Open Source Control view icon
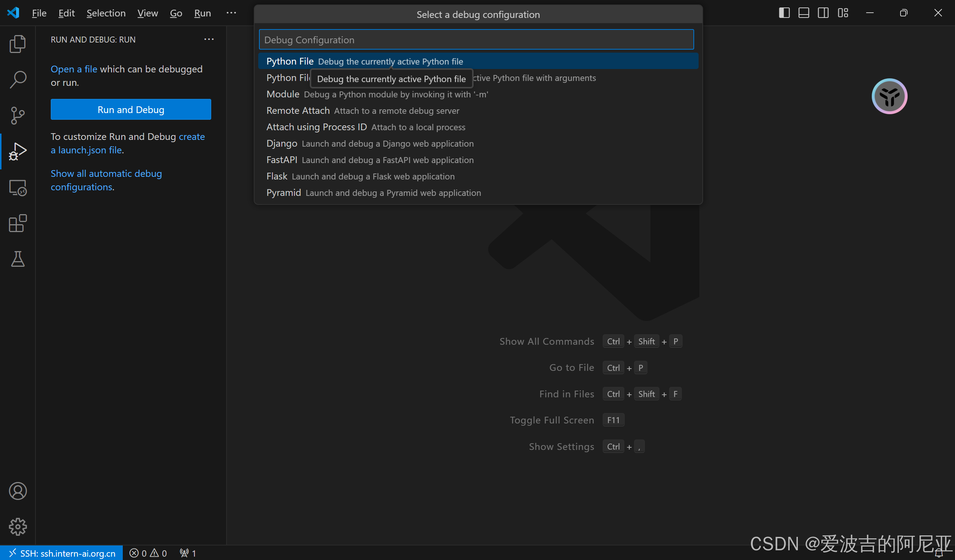Viewport: 955px width, 560px height. coord(18,115)
